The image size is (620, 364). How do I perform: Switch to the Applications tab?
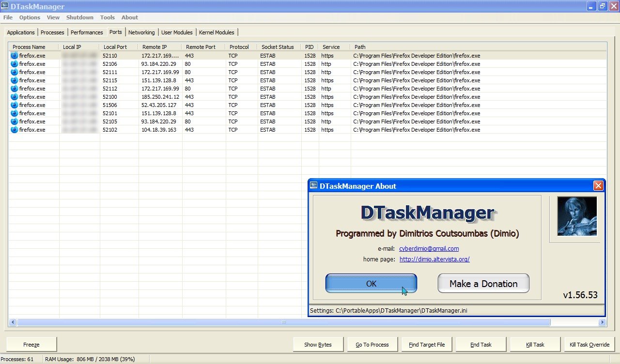(x=21, y=32)
